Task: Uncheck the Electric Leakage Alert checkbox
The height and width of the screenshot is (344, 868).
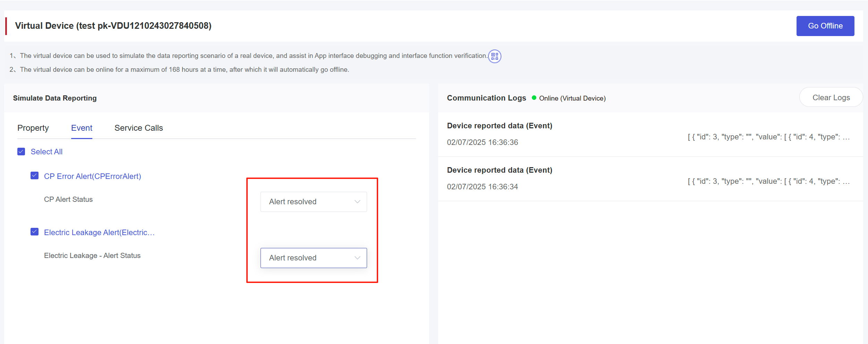Action: click(x=34, y=232)
